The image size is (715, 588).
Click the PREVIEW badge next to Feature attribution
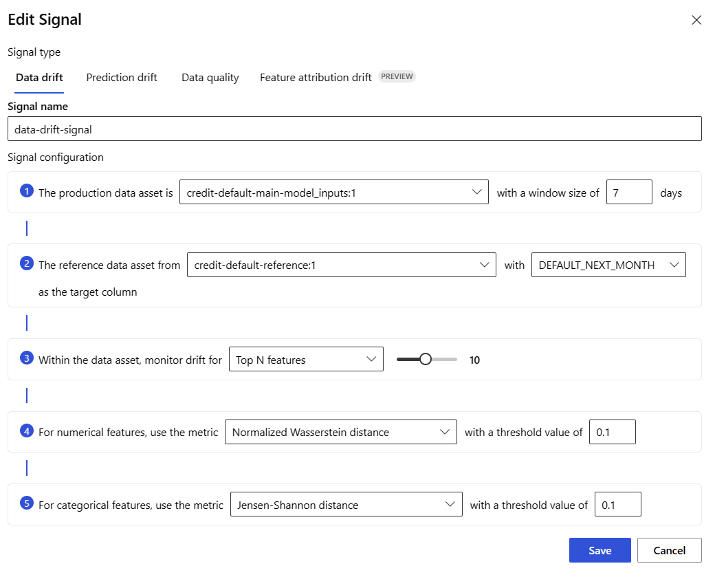pos(397,76)
